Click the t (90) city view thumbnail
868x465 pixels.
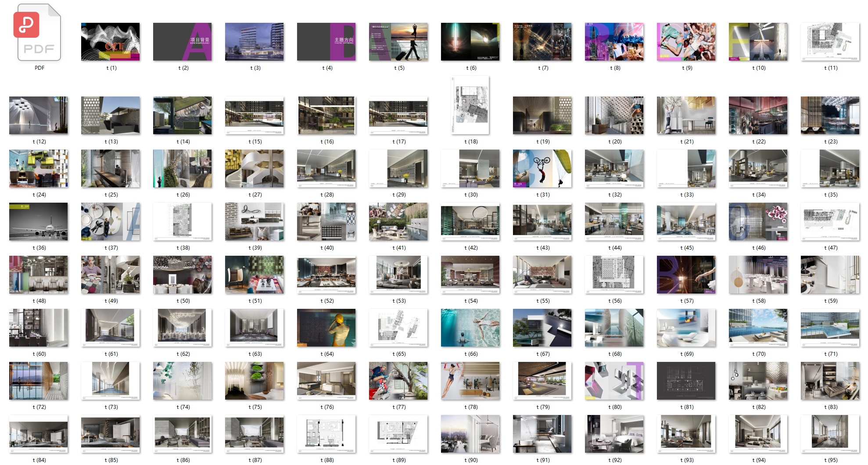click(x=470, y=434)
